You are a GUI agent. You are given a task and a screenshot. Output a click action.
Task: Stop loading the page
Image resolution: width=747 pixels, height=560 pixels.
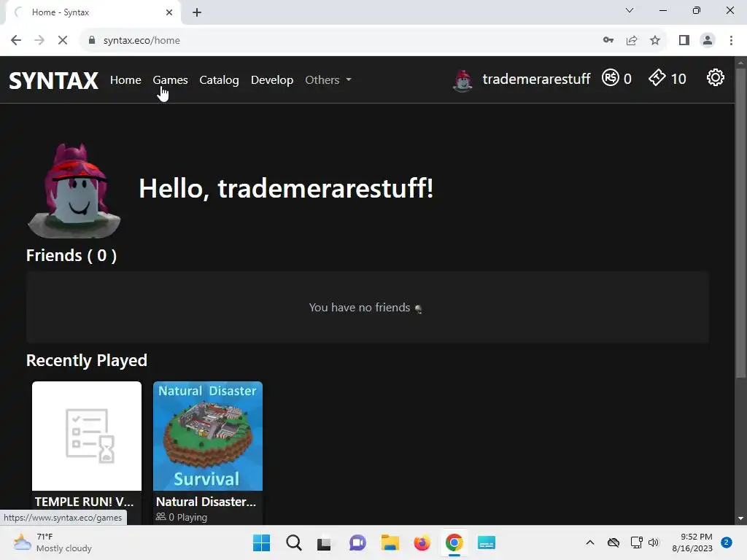coord(63,41)
